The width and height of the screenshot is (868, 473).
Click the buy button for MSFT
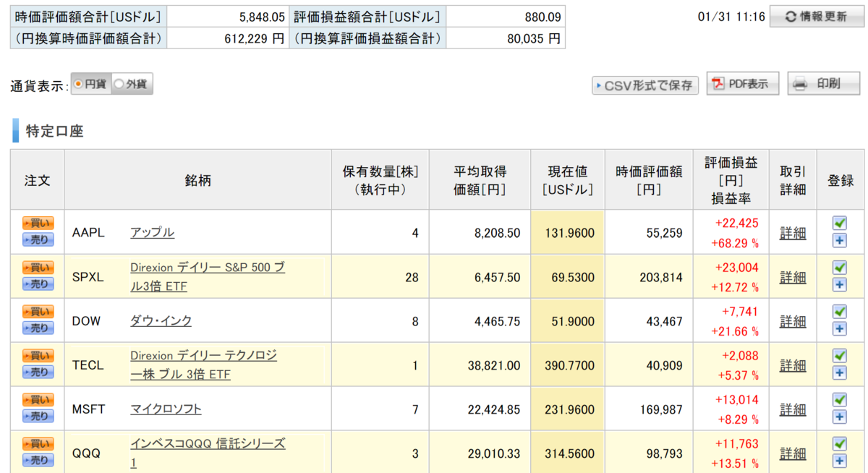38,400
